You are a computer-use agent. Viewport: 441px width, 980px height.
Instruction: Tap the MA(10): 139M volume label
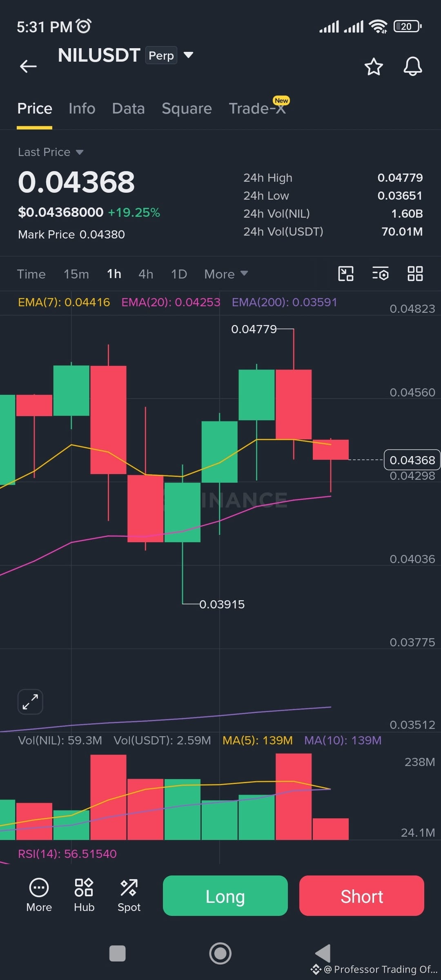point(343,740)
